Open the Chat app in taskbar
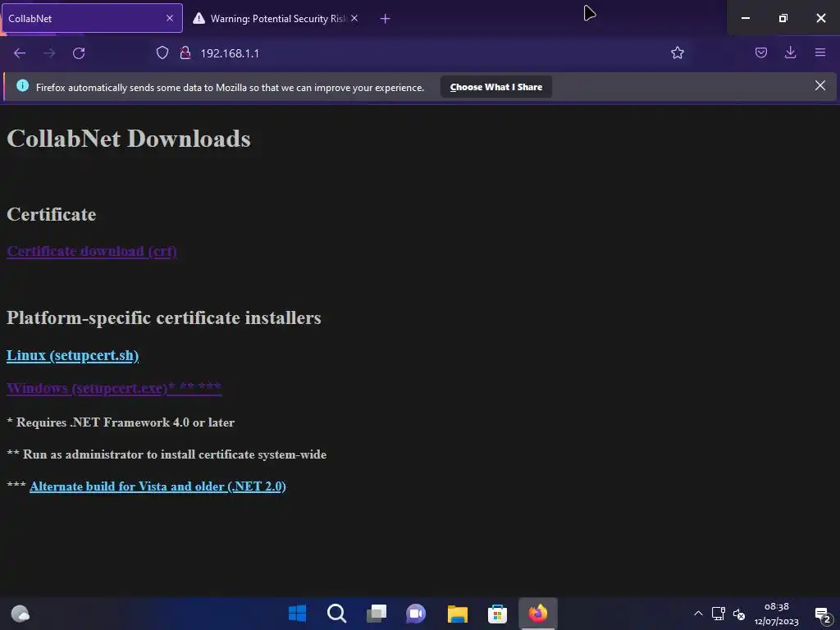 pyautogui.click(x=416, y=614)
